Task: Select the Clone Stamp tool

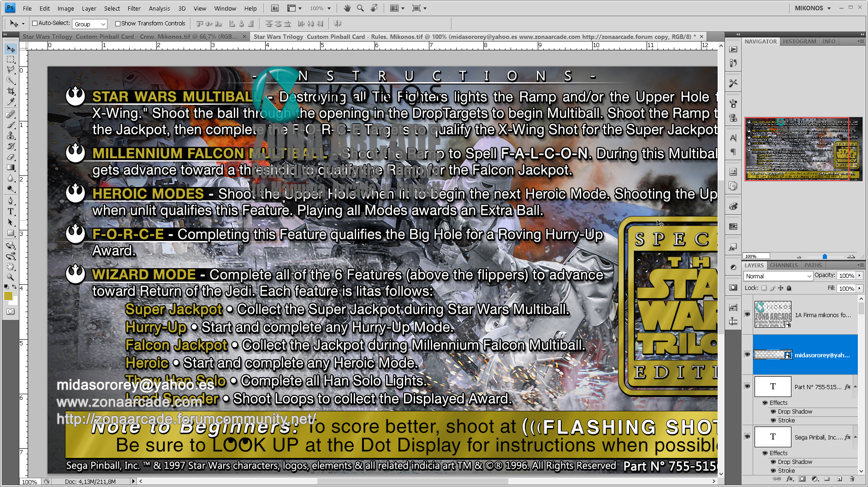Action: [11, 135]
